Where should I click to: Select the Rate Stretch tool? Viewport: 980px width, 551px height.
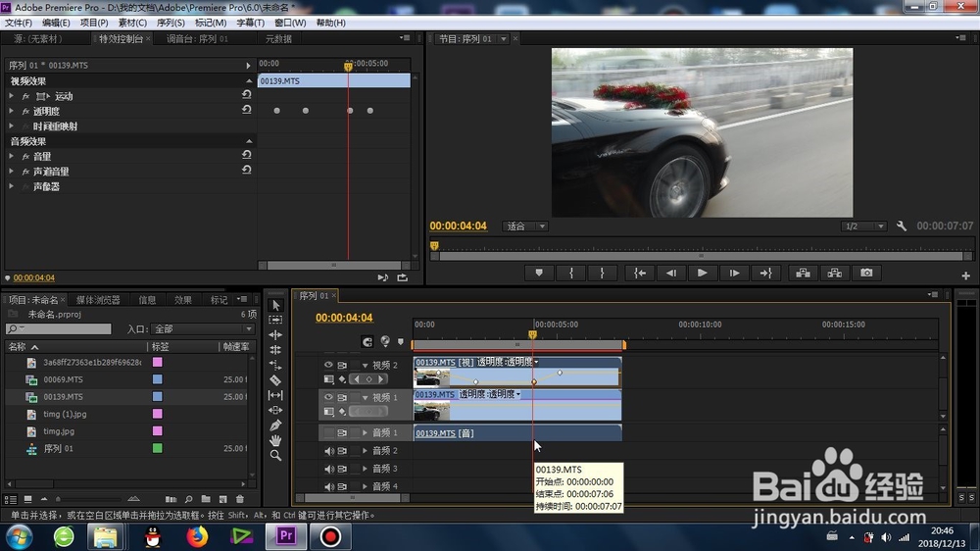pyautogui.click(x=275, y=365)
